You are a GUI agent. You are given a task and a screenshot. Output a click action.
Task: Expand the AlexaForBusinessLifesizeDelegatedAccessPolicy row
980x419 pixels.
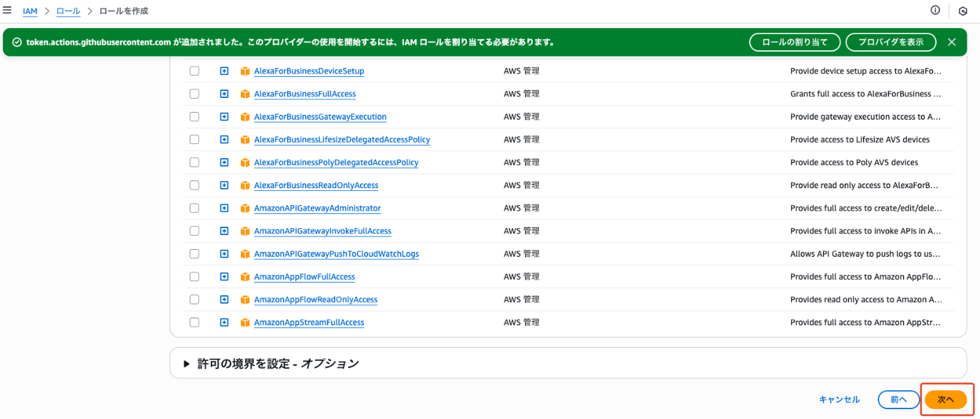pyautogui.click(x=224, y=139)
